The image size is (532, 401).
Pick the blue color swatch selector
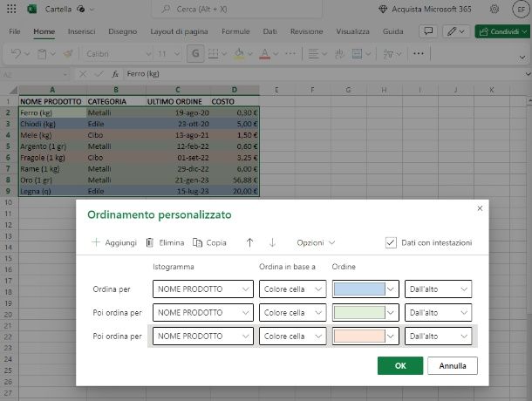tap(365, 289)
